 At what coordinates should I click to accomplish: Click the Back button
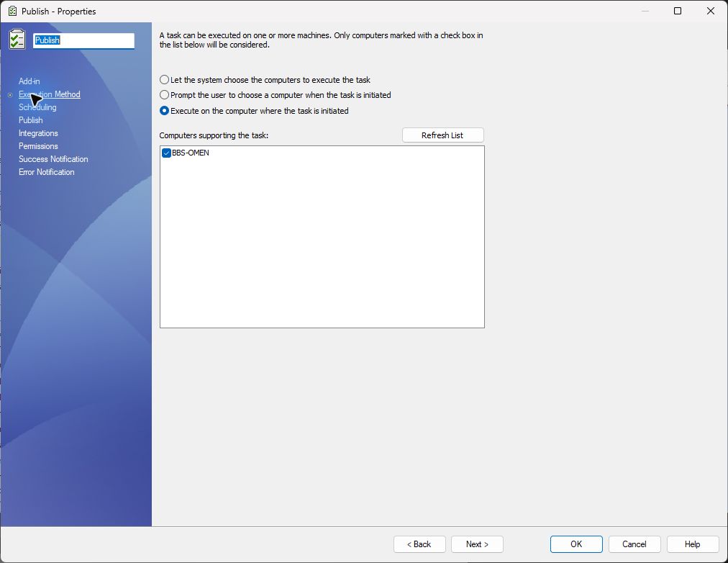click(x=419, y=544)
